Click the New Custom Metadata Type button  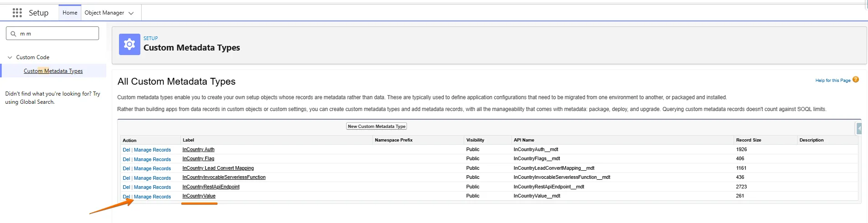[x=376, y=127]
